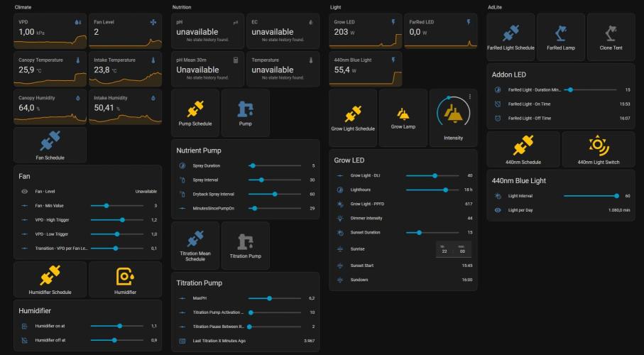Adjust the FarRed Light Duration slider

coord(590,89)
